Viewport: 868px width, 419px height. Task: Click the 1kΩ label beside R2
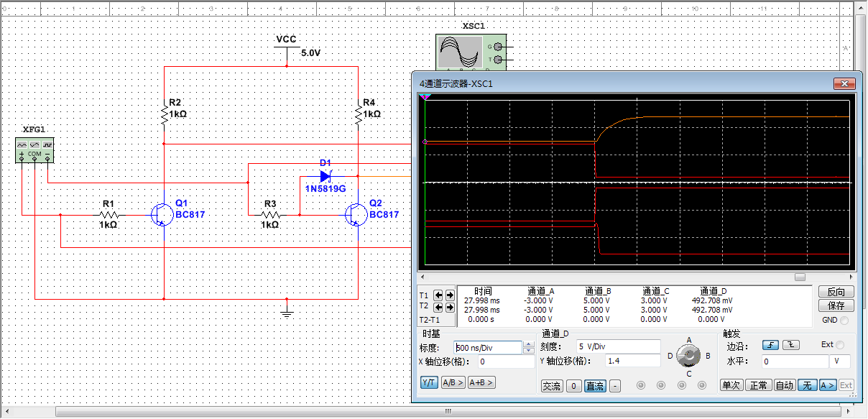179,114
